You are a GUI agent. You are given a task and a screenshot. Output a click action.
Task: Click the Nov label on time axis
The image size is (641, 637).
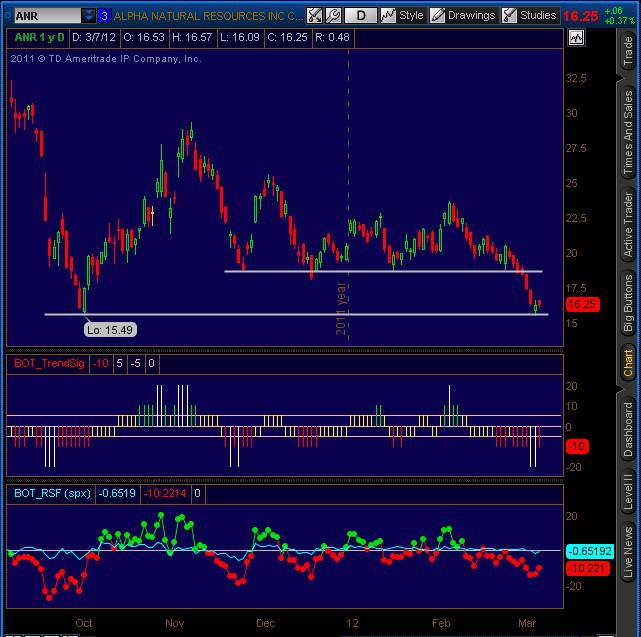click(174, 623)
